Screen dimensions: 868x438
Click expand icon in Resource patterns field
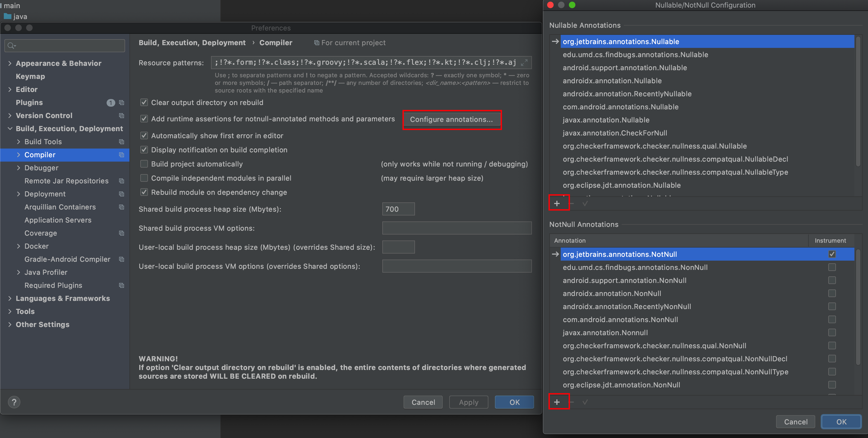[524, 62]
